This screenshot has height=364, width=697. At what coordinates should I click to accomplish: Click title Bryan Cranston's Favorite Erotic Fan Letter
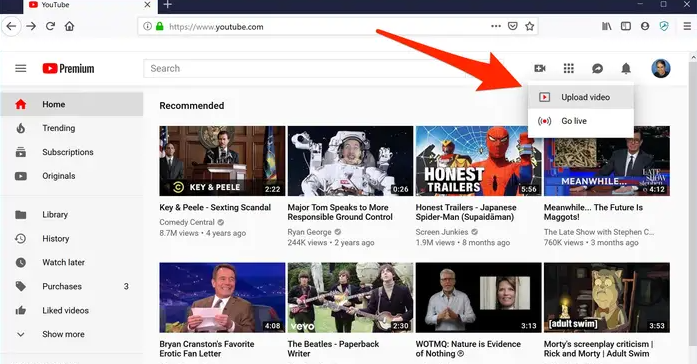(207, 349)
